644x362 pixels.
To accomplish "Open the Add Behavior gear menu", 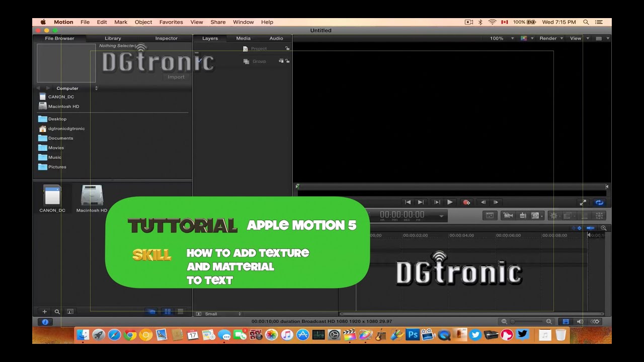I will click(554, 215).
